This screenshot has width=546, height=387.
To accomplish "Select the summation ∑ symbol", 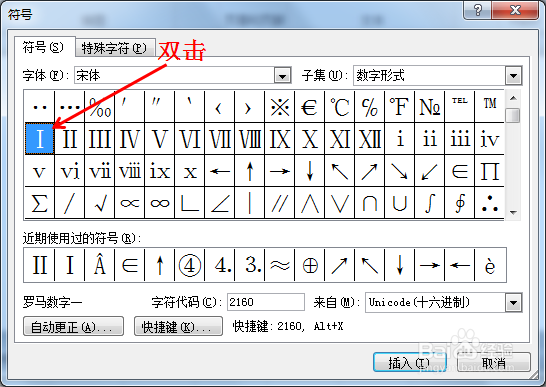I will 40,203.
